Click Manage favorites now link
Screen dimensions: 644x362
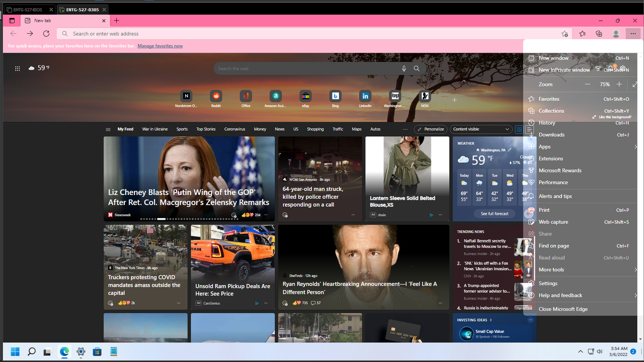[x=160, y=46]
